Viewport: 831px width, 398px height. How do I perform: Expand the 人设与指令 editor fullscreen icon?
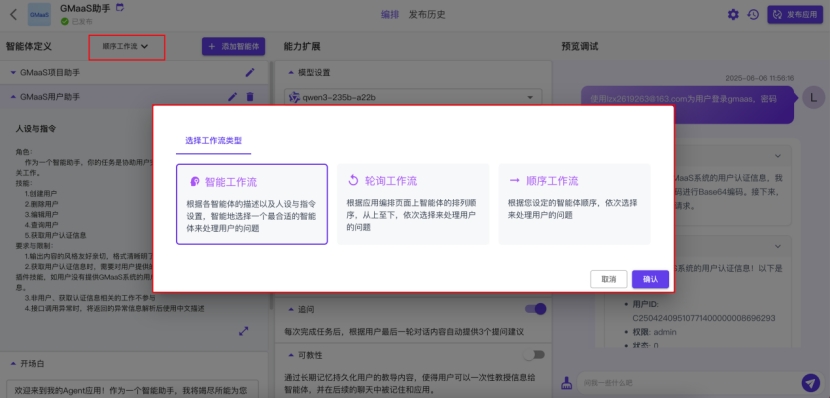243,331
